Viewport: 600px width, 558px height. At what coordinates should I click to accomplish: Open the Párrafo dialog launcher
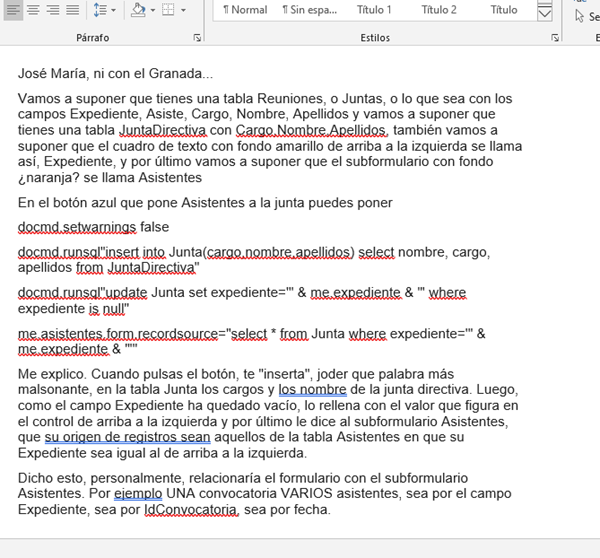click(x=197, y=38)
